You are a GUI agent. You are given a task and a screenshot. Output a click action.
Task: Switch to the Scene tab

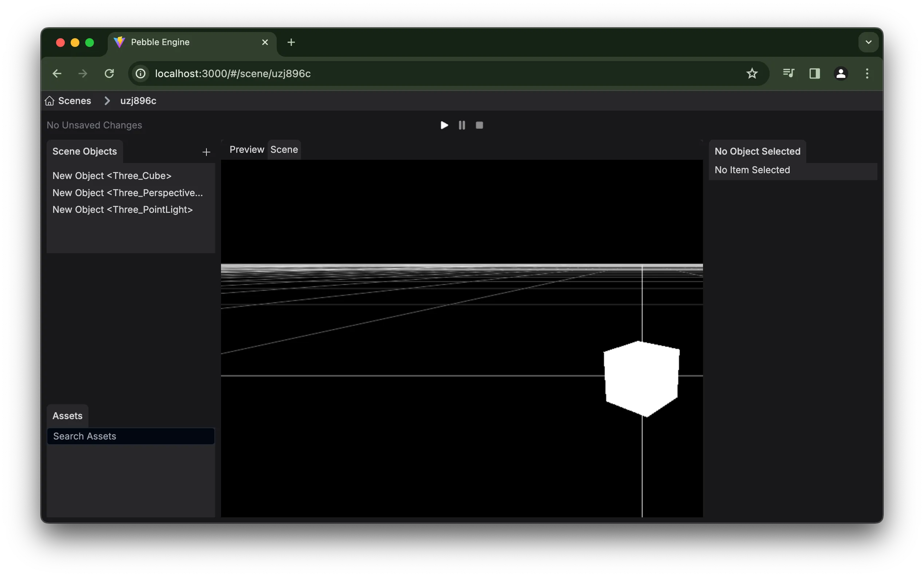pyautogui.click(x=284, y=149)
